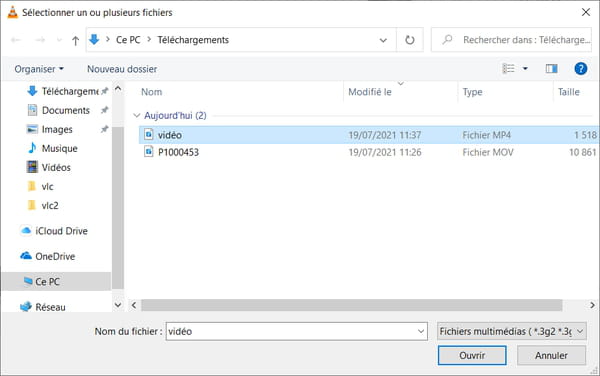
Task: Refresh the Téléchargements folder
Action: (x=409, y=40)
